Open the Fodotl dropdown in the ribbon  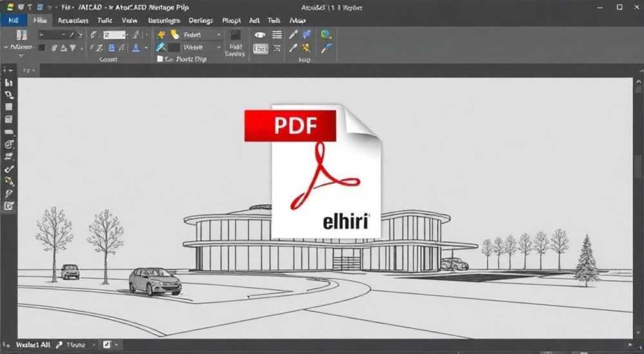[202, 35]
